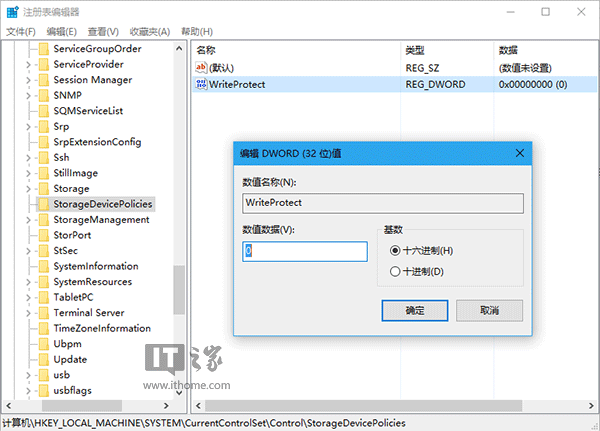Click the DWORD binary icon beside WriteProtect
The height and width of the screenshot is (431, 600).
(201, 84)
